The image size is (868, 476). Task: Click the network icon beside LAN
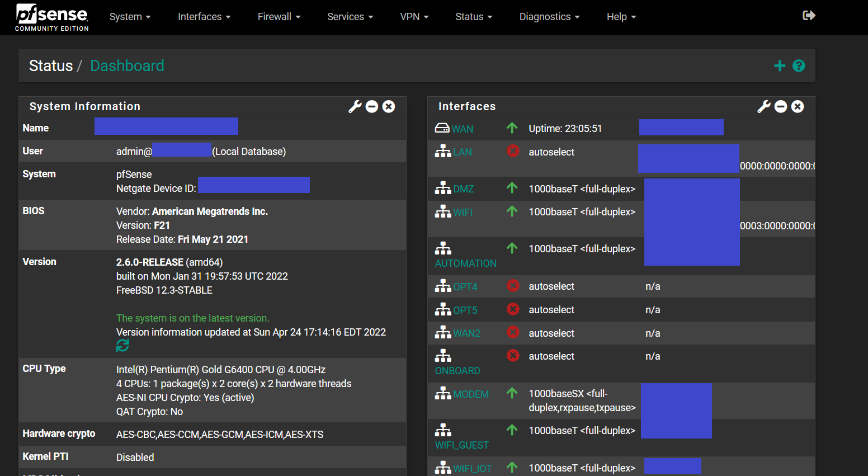tap(443, 151)
